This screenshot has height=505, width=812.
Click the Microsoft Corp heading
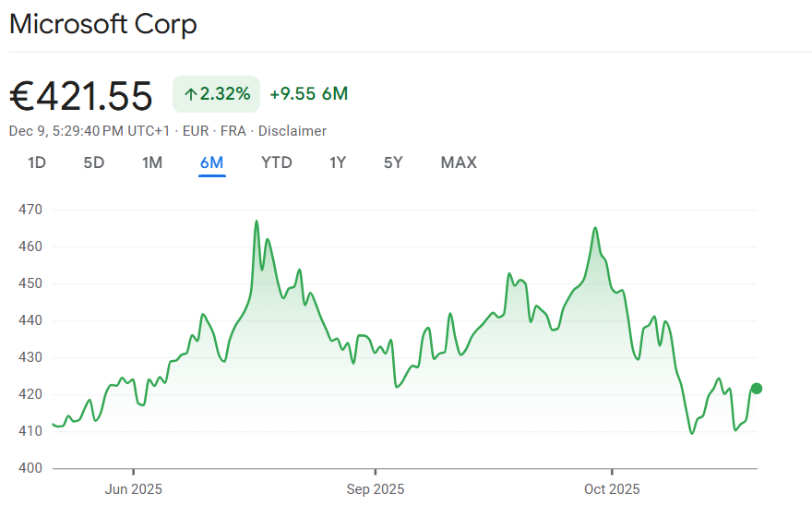coord(103,24)
